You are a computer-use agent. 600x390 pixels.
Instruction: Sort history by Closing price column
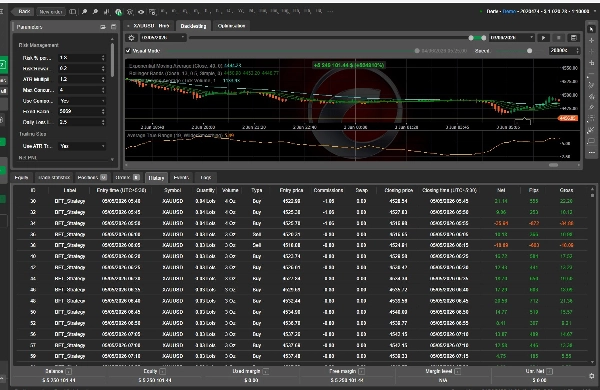pos(398,190)
